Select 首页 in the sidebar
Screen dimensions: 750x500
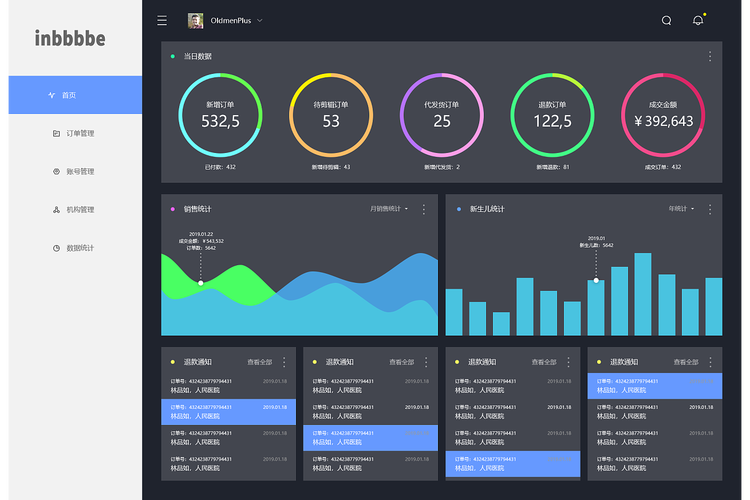pyautogui.click(x=73, y=95)
